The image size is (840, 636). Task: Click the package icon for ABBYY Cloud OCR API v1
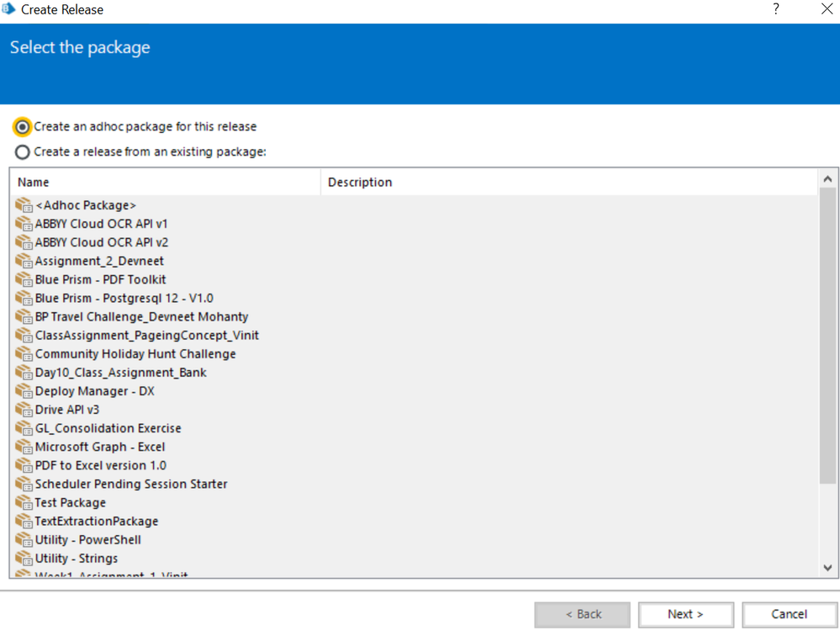(24, 224)
